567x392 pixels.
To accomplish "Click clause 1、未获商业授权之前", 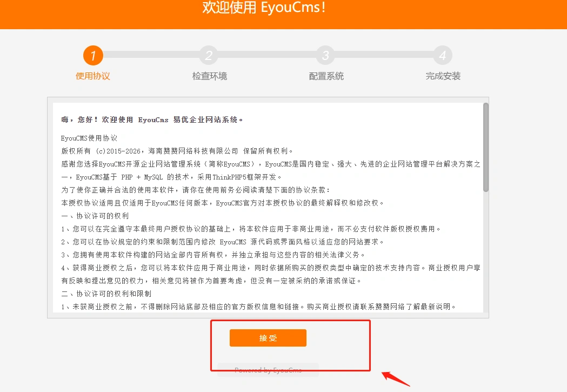I will [258, 307].
